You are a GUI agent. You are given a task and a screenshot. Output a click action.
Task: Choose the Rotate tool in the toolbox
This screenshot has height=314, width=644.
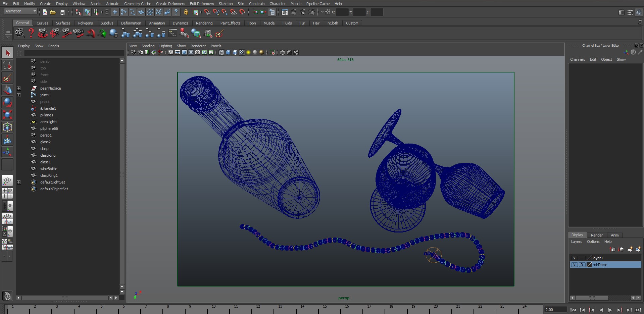pyautogui.click(x=7, y=102)
